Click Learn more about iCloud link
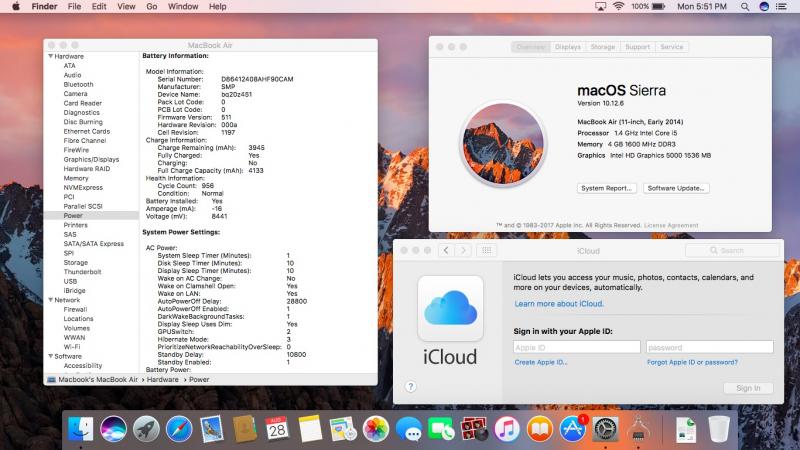The height and width of the screenshot is (450, 800). [559, 304]
